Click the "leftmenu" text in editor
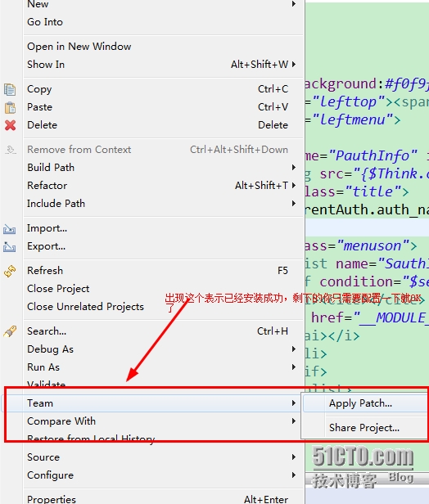This screenshot has height=504, width=429. click(x=353, y=120)
